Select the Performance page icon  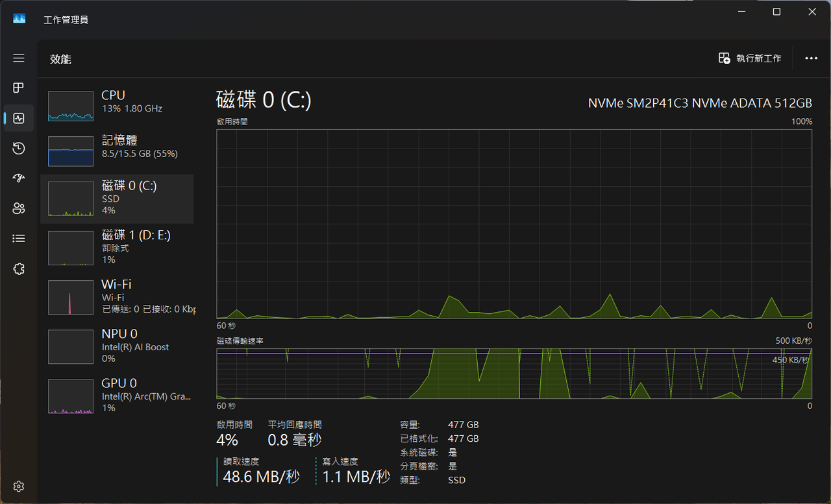[x=19, y=118]
